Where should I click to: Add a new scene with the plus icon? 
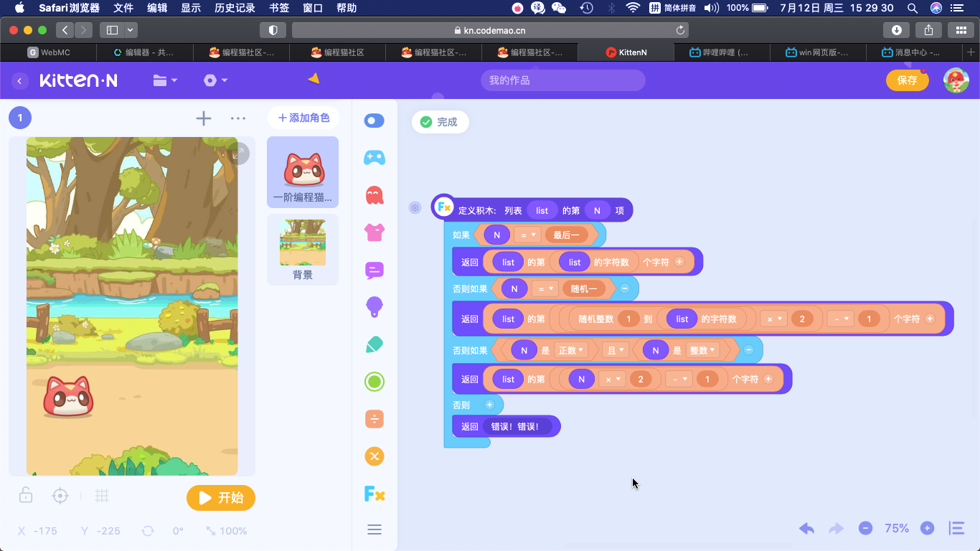(204, 119)
